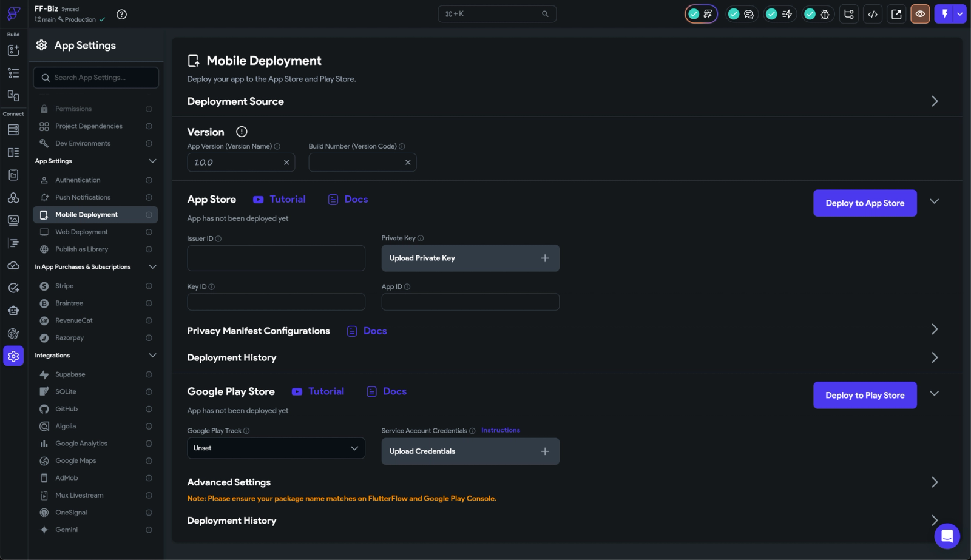Click the FlutterFlow logo at top-left

[x=13, y=14]
